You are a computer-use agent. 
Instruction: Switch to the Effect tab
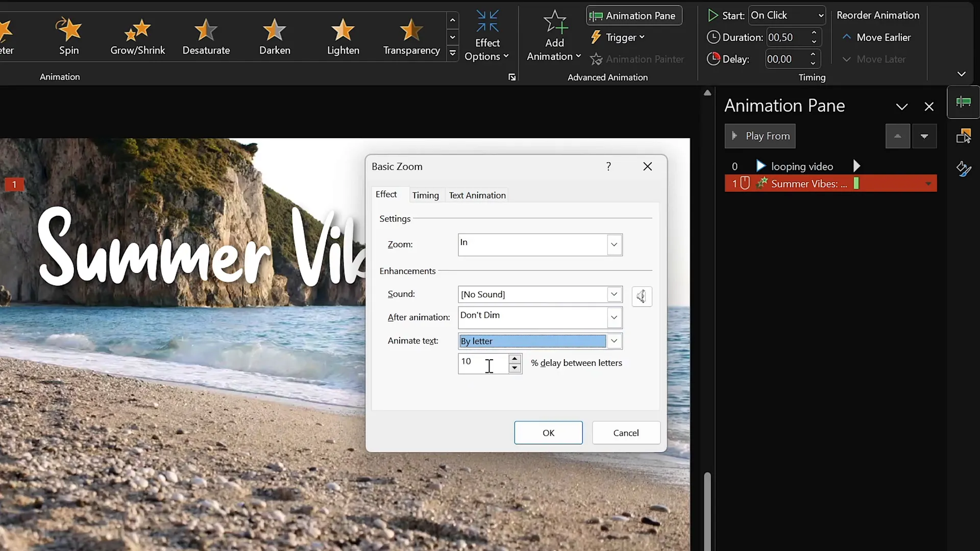tap(386, 194)
